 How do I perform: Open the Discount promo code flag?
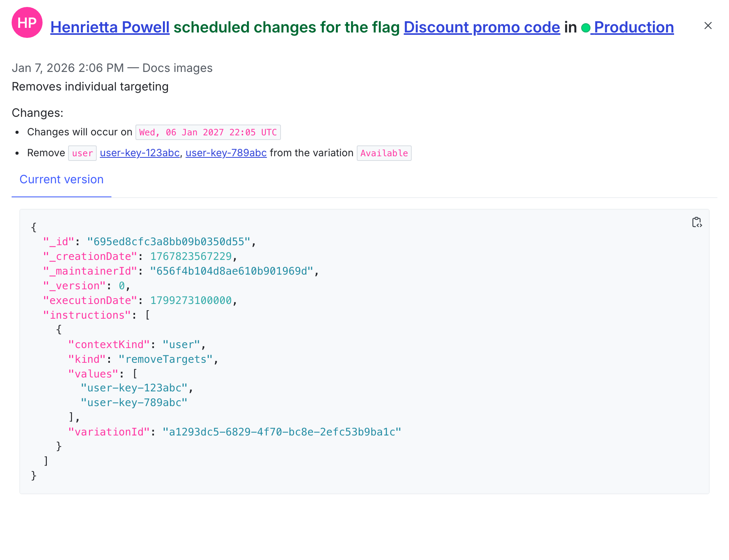(x=482, y=27)
